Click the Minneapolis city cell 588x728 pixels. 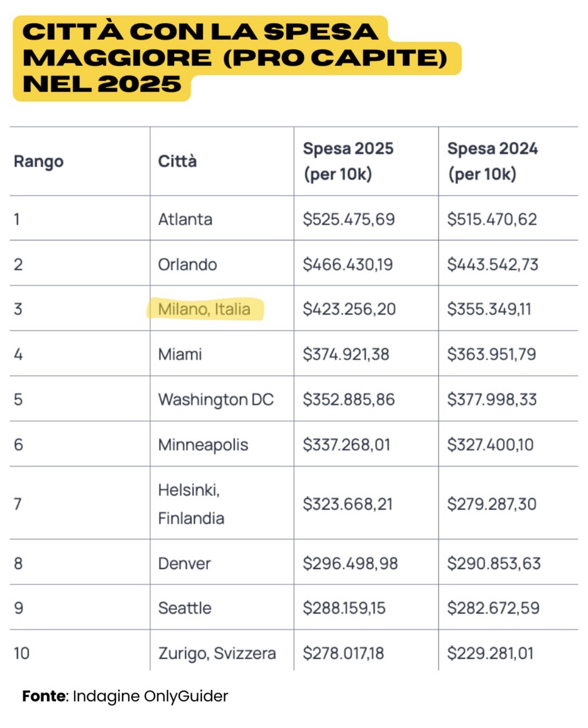(203, 444)
